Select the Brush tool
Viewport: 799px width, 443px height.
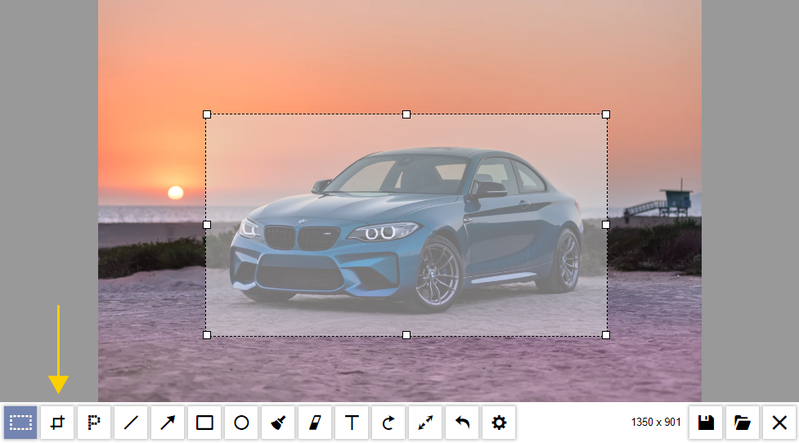pyautogui.click(x=278, y=423)
